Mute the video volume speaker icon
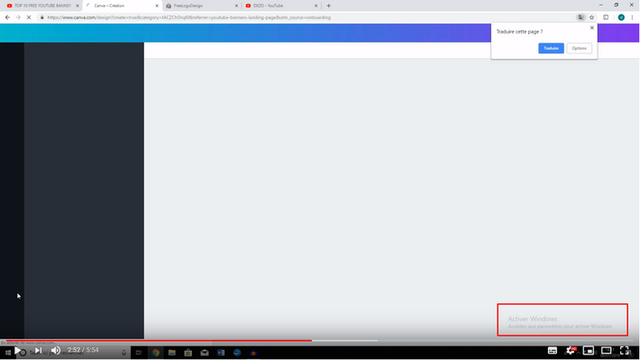Viewport: 640px width, 361px height. [56, 350]
